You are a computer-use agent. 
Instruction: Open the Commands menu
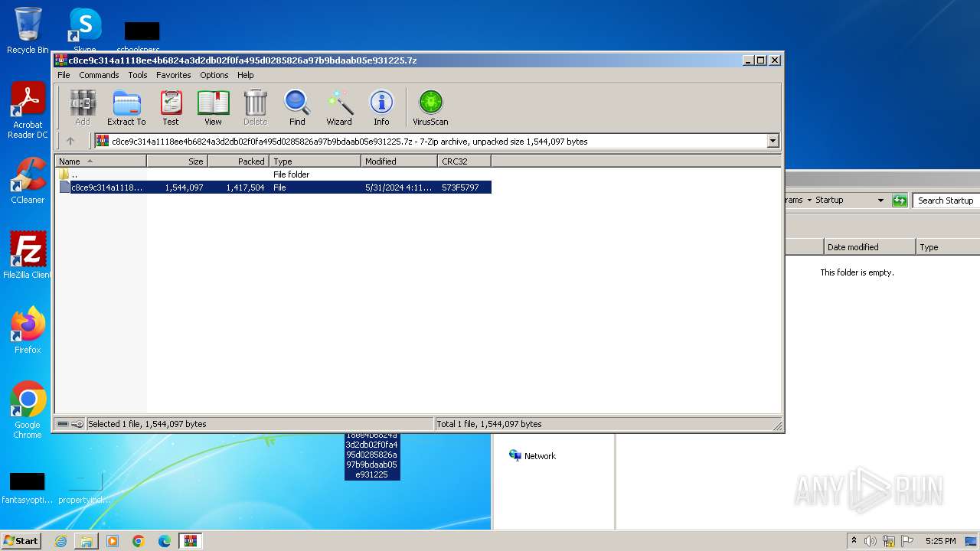(99, 75)
